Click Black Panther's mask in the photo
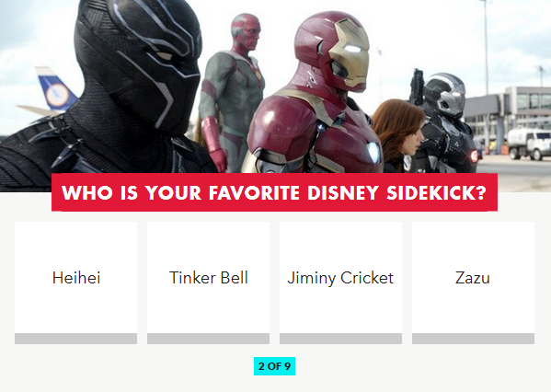Screen dimensions: 551x392 pos(141,60)
